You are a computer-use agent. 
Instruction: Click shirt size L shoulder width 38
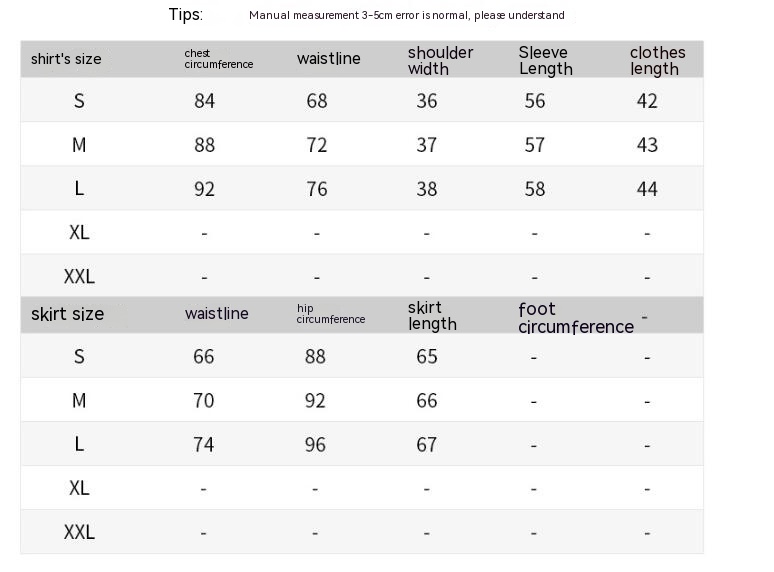pos(427,189)
